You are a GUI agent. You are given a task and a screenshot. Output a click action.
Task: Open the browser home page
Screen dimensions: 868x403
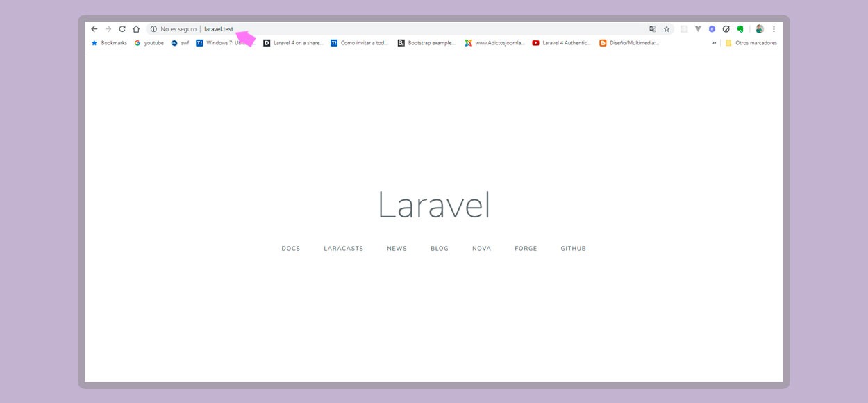click(x=136, y=29)
